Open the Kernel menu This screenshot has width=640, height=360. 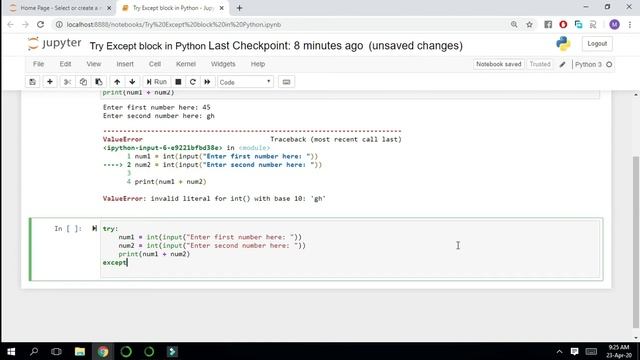pyautogui.click(x=186, y=64)
